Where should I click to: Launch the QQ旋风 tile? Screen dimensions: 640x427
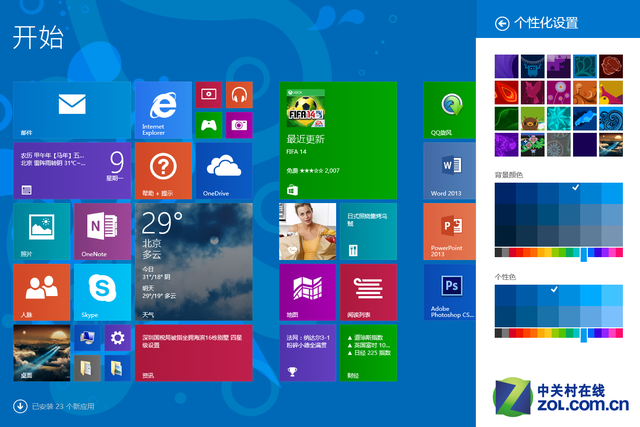pos(449,110)
